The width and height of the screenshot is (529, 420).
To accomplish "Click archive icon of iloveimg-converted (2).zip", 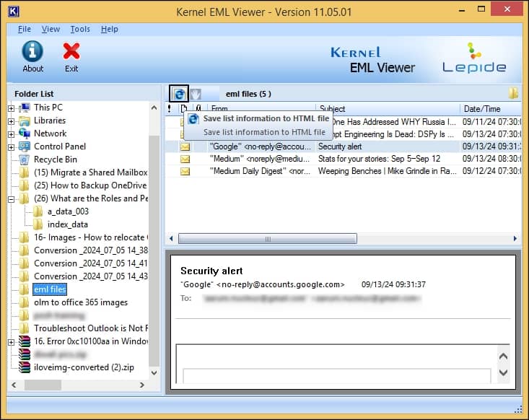I will [x=25, y=367].
